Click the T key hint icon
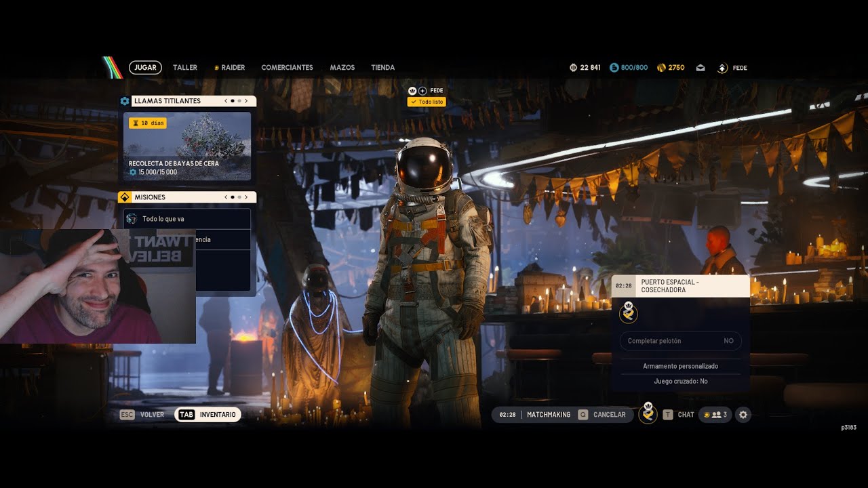868x488 pixels. [668, 415]
